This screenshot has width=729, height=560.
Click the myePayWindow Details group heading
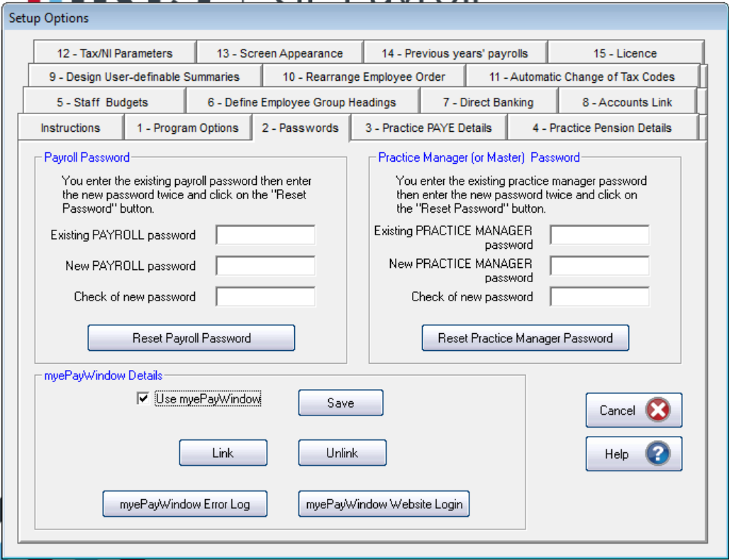(x=104, y=376)
